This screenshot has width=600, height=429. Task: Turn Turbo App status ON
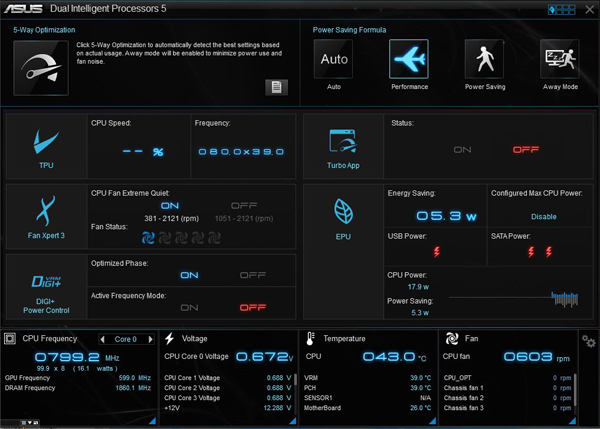click(x=462, y=150)
